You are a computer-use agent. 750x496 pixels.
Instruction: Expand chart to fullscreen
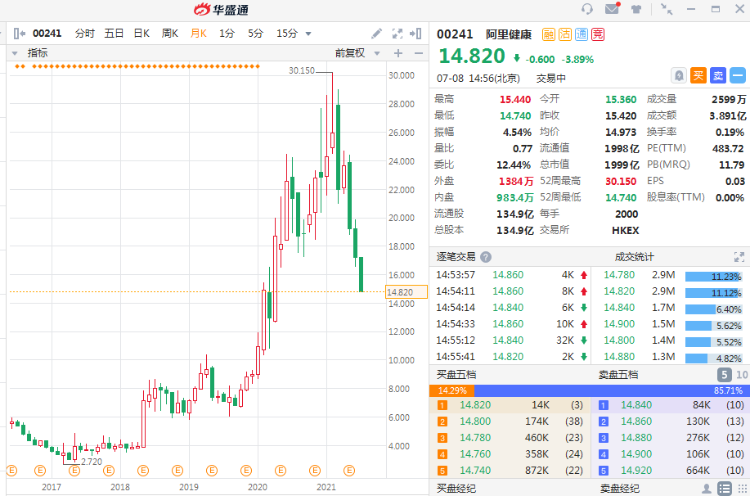[397, 33]
